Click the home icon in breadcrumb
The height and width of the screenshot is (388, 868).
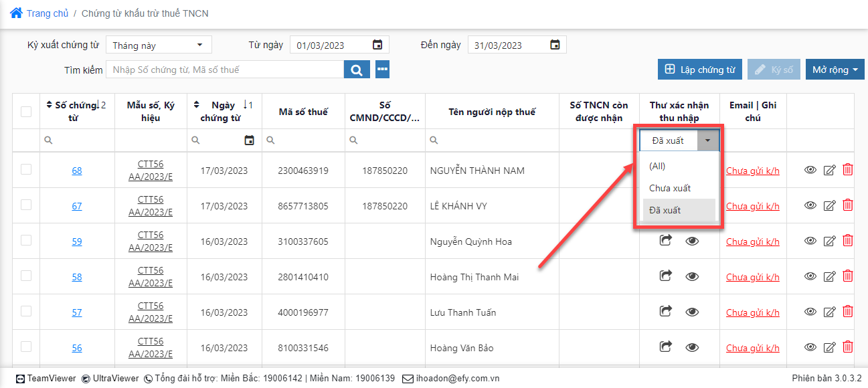coord(16,13)
